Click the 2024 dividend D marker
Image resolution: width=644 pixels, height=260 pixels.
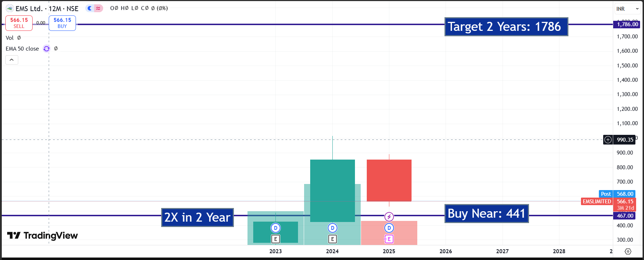click(x=332, y=228)
